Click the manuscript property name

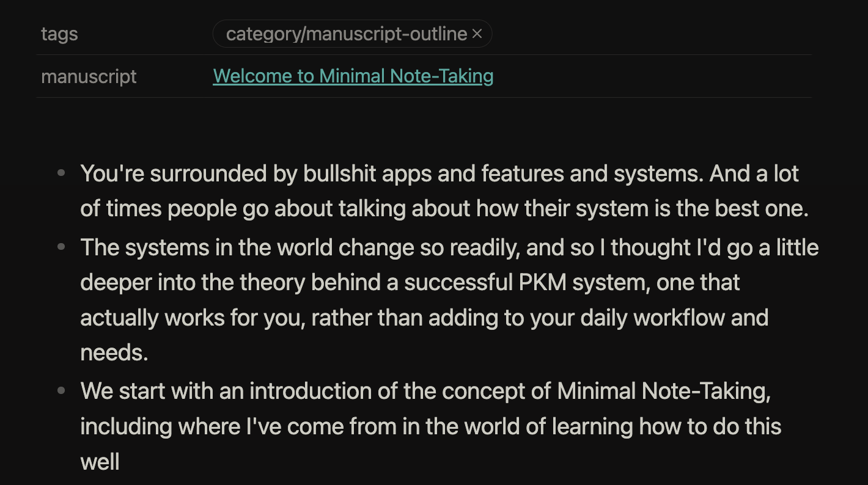[x=89, y=77]
